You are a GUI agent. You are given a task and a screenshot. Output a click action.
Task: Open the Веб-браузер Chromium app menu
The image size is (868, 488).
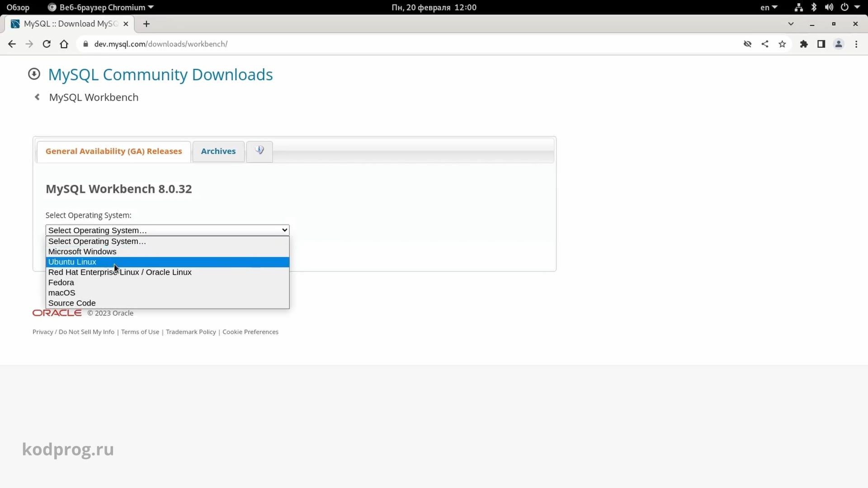[101, 7]
